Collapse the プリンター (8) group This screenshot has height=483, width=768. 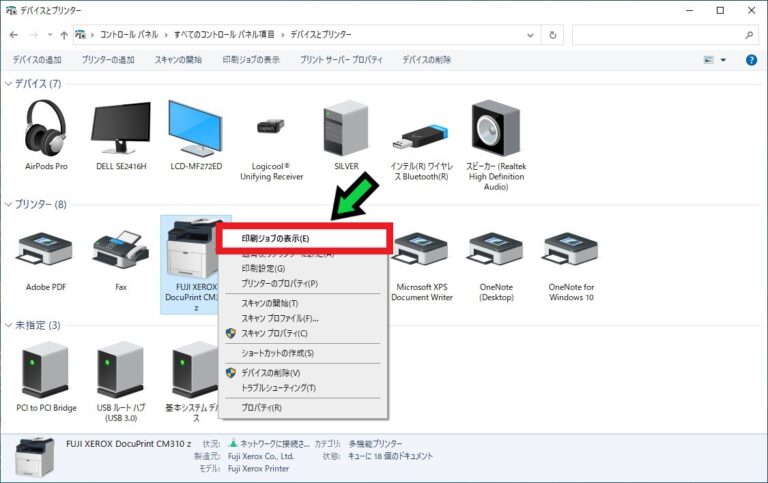pyautogui.click(x=8, y=204)
